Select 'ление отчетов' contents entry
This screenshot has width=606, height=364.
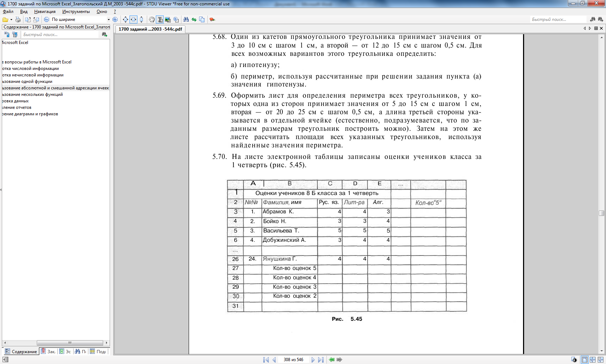[x=17, y=107]
